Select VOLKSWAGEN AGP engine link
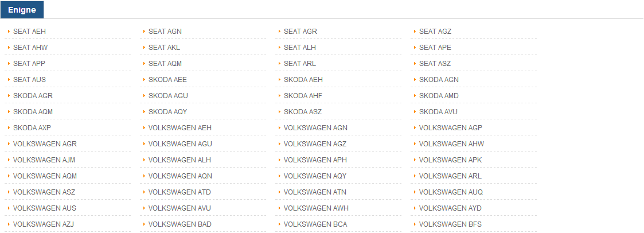The width and height of the screenshot is (644, 233). [451, 128]
